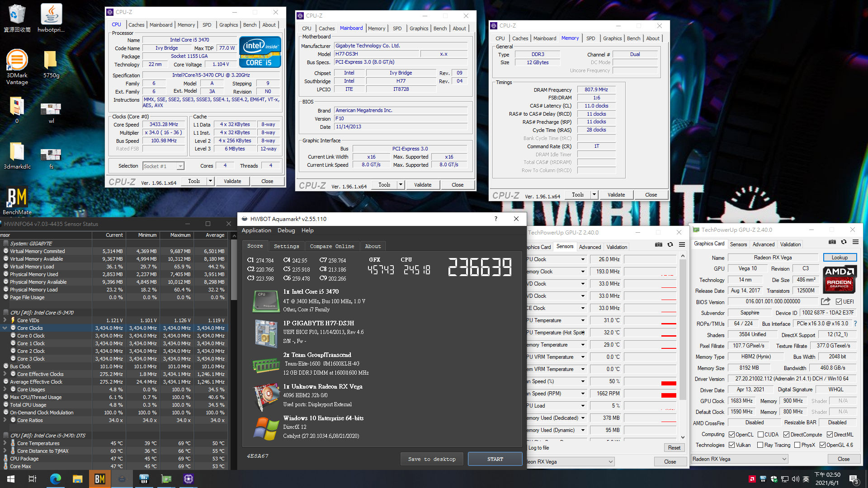
Task: Toggle the CUDA checkbox
Action: click(760, 434)
